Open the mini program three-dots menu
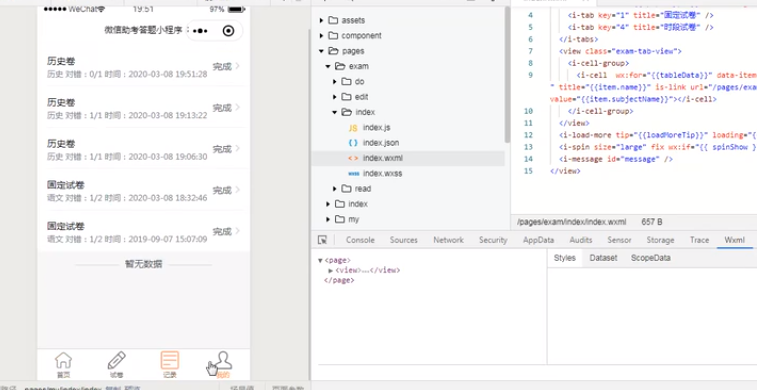The image size is (757, 390). (200, 31)
